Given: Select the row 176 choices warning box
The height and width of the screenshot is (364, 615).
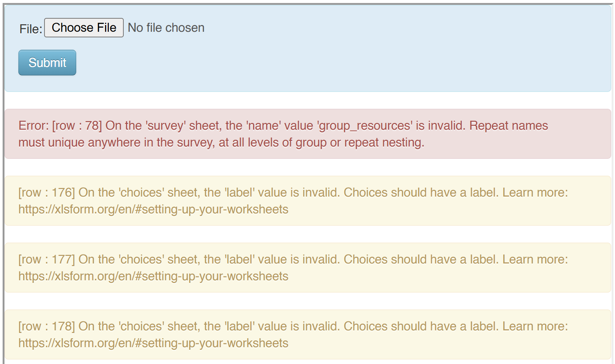Looking at the screenshot, I should (308, 201).
